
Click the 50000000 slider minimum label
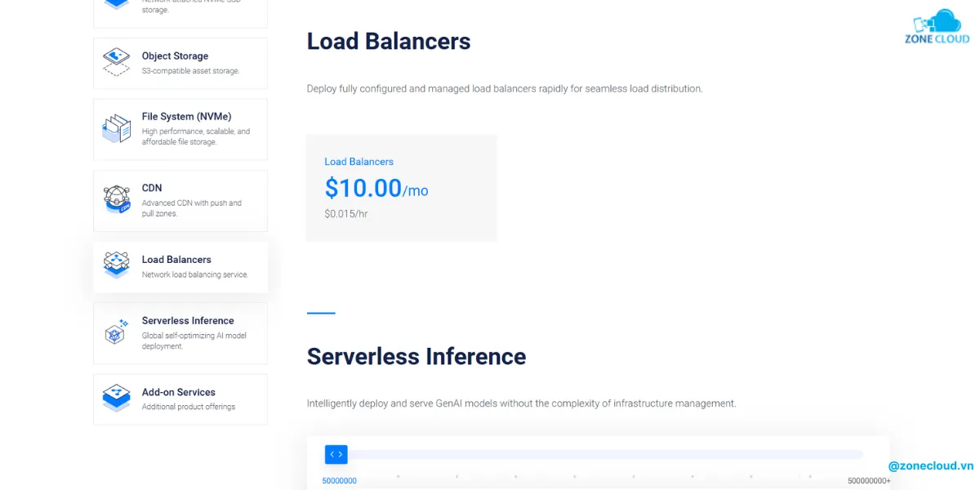[339, 481]
